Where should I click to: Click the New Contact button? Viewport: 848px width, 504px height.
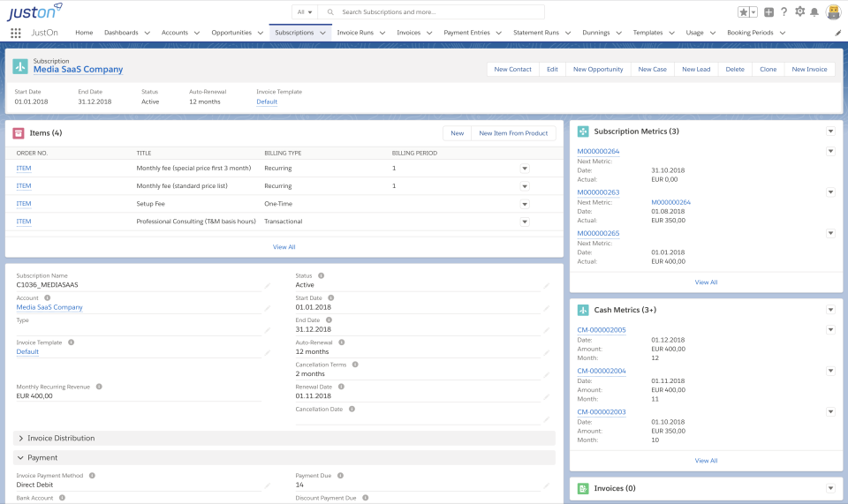[x=512, y=69]
